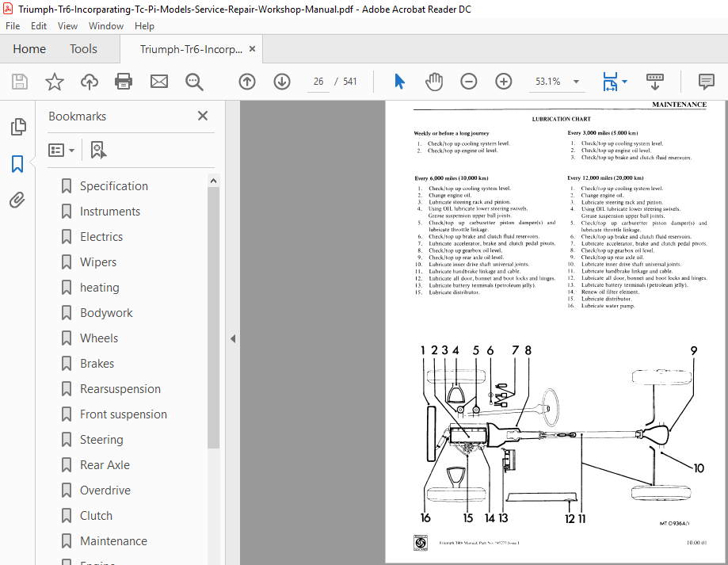Click the MAINTENANCE page header text
The height and width of the screenshot is (565, 728).
(x=679, y=105)
